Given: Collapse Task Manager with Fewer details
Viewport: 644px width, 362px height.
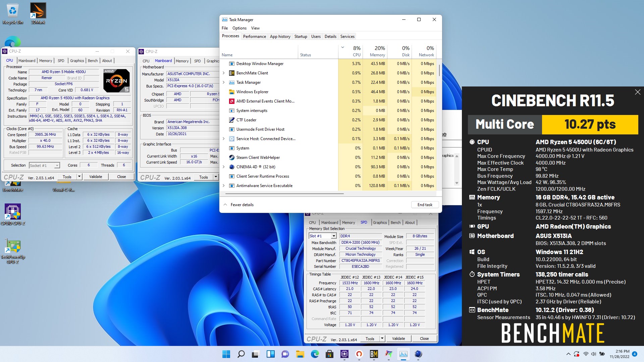Looking at the screenshot, I should pyautogui.click(x=238, y=205).
